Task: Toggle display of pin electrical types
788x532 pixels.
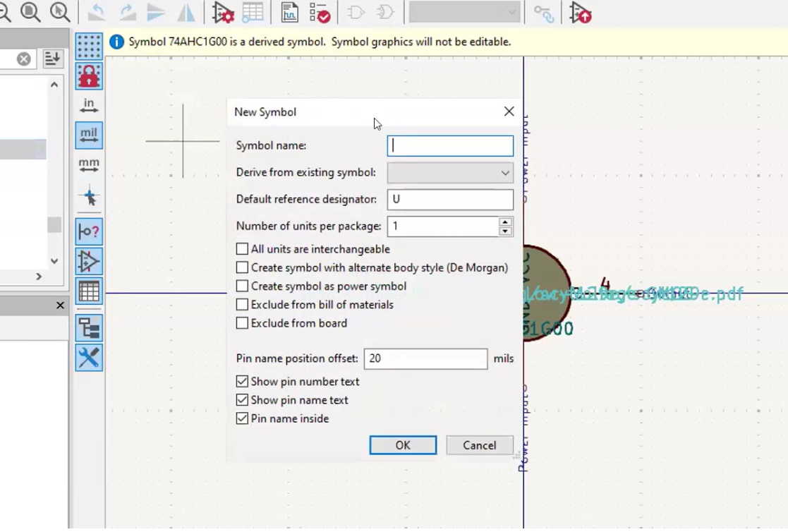Action: [89, 231]
